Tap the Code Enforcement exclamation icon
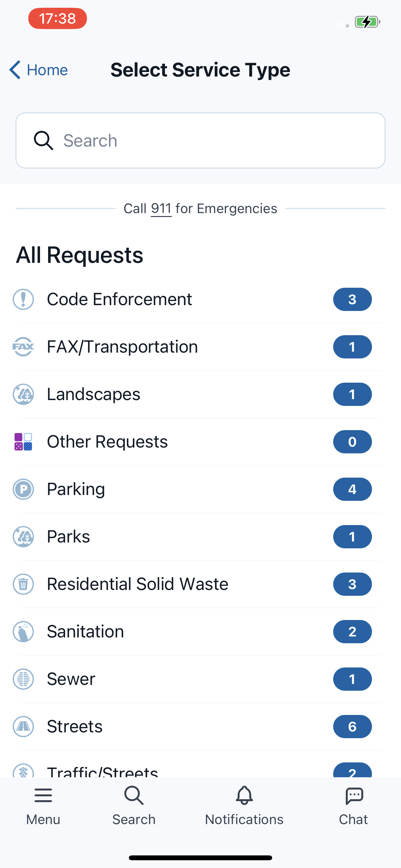 pyautogui.click(x=23, y=299)
